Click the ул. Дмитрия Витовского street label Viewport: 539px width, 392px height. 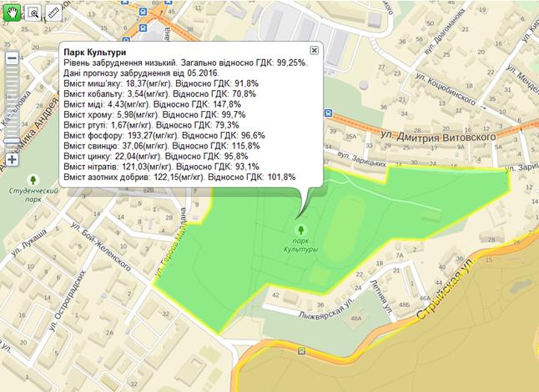point(438,137)
